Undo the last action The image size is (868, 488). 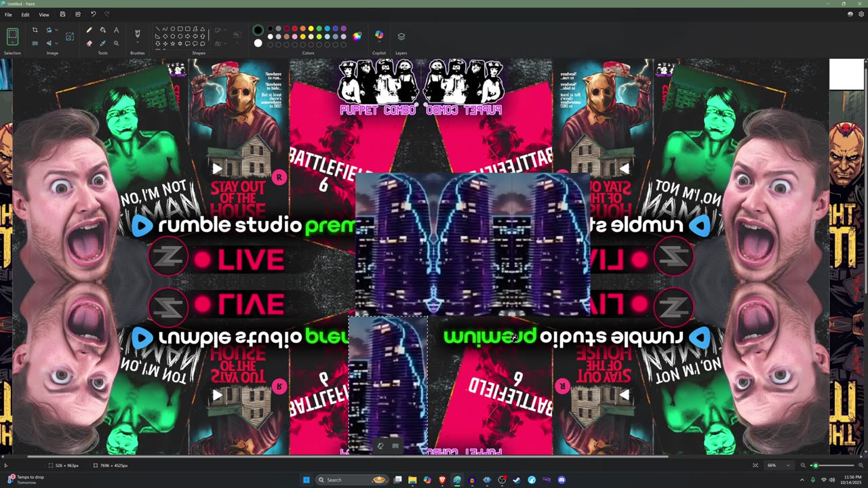coord(93,14)
